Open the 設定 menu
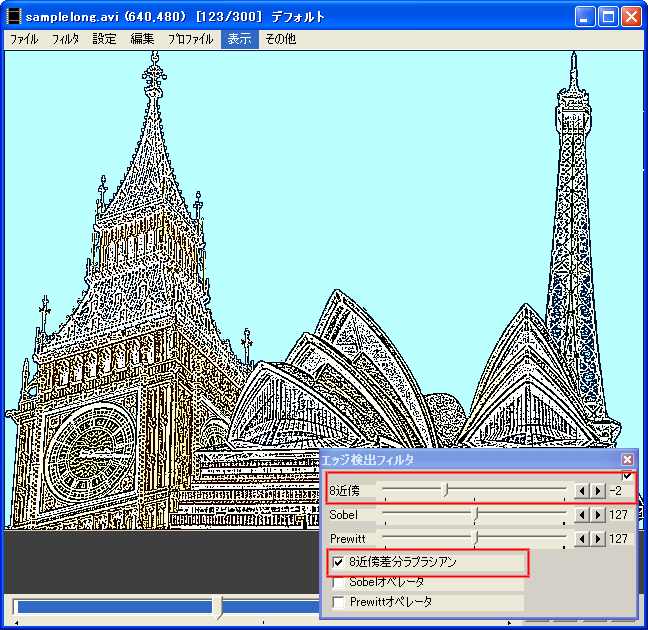 click(x=104, y=39)
